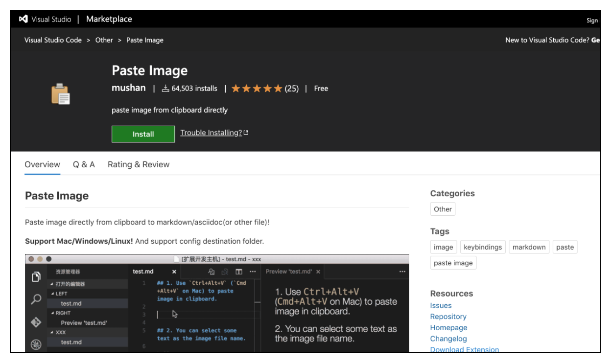The width and height of the screenshot is (613, 364).
Task: Open the Marketplace home link
Action: [x=109, y=19]
